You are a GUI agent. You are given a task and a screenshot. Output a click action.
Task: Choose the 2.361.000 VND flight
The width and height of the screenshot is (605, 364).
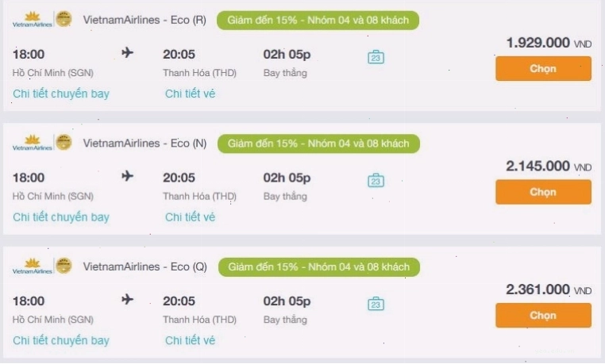[543, 316]
